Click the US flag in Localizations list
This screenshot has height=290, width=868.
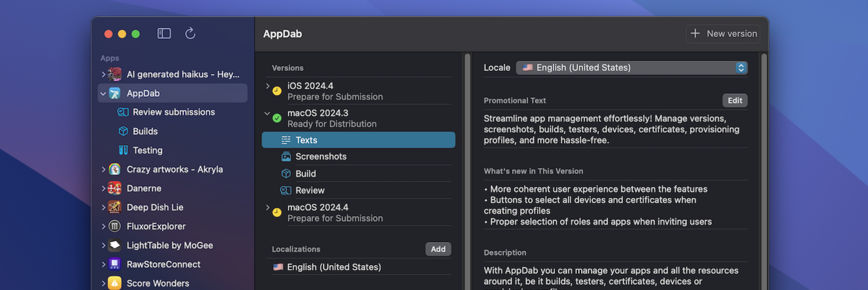pos(278,267)
